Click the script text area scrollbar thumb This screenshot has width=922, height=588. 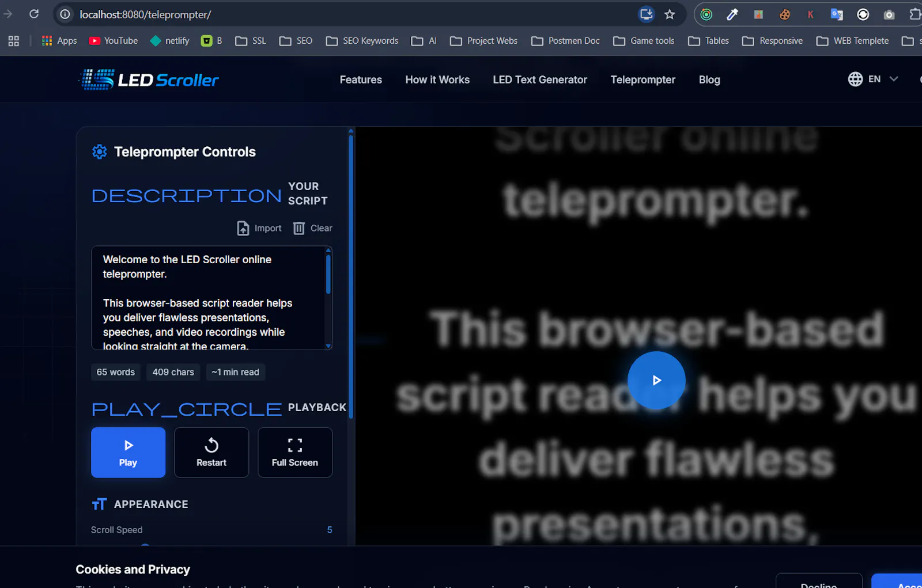coord(328,274)
